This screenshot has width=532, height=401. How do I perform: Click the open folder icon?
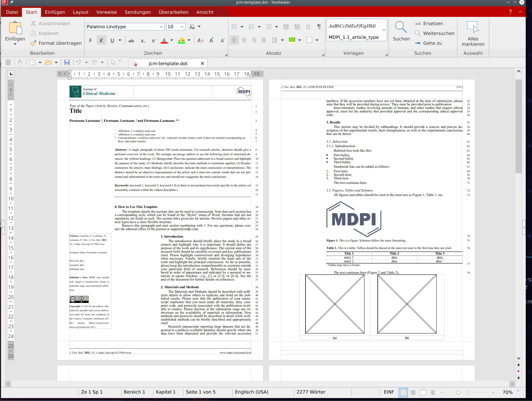pos(48,63)
